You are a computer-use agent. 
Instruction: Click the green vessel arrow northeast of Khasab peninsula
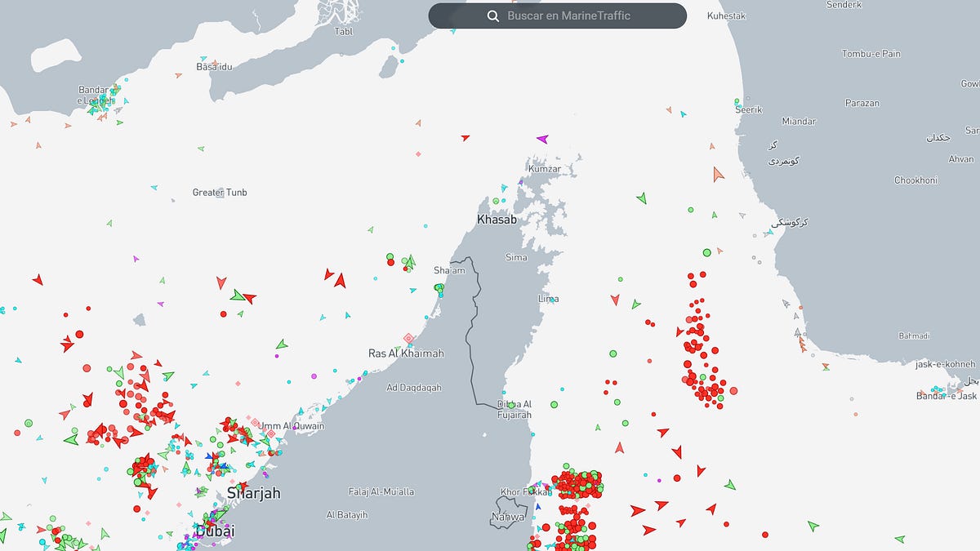click(641, 198)
